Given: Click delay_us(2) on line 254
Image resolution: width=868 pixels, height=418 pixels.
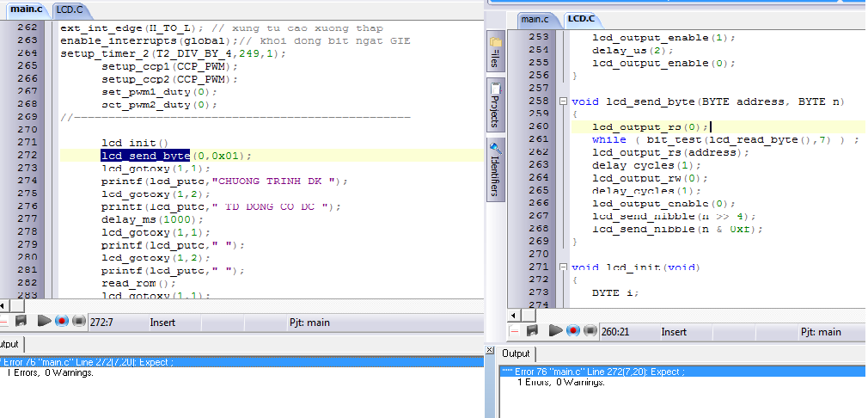Looking at the screenshot, I should point(633,51).
